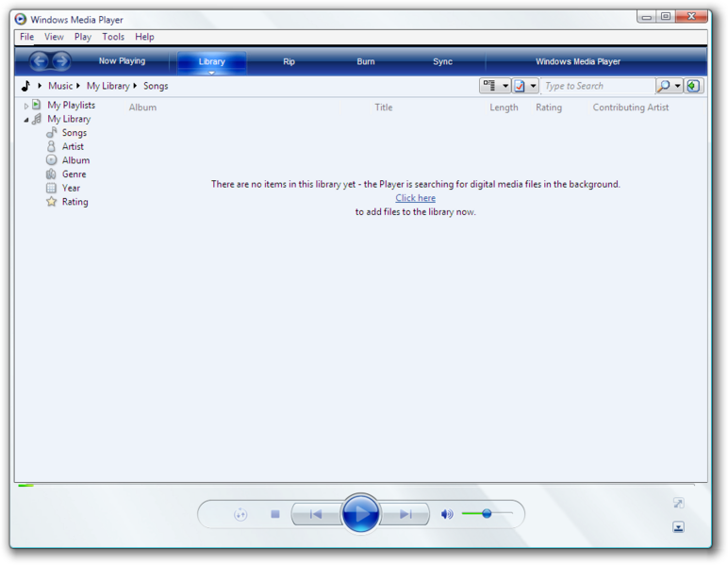This screenshot has width=728, height=565.
Task: Click the 'Click here' link
Action: (x=416, y=198)
